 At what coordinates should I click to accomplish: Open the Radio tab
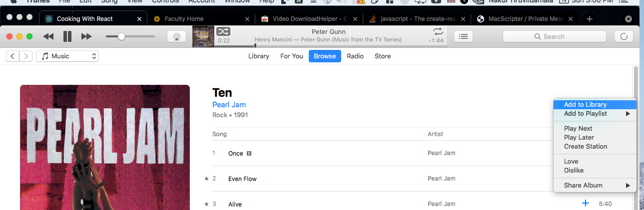pyautogui.click(x=355, y=56)
